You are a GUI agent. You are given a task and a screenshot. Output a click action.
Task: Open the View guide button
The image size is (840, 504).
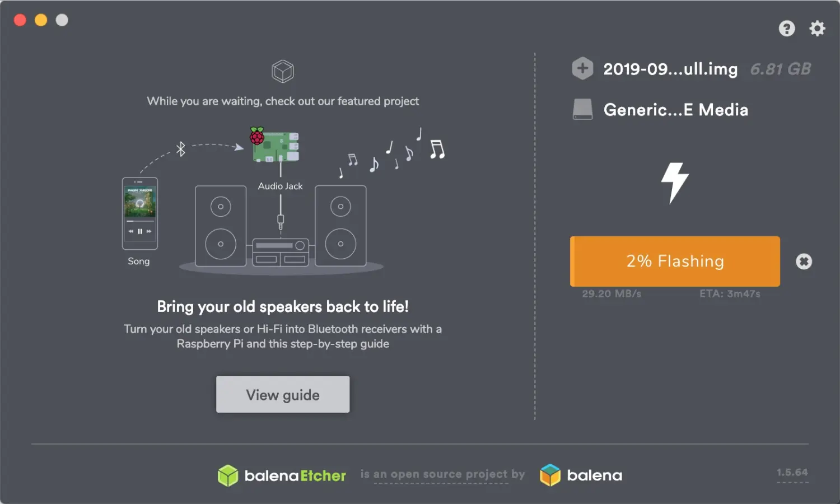tap(283, 394)
